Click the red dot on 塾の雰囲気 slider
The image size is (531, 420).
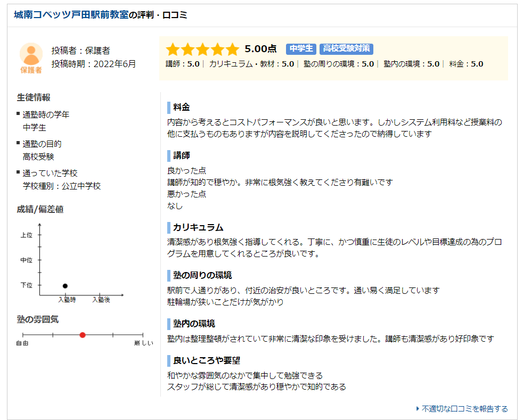83,335
